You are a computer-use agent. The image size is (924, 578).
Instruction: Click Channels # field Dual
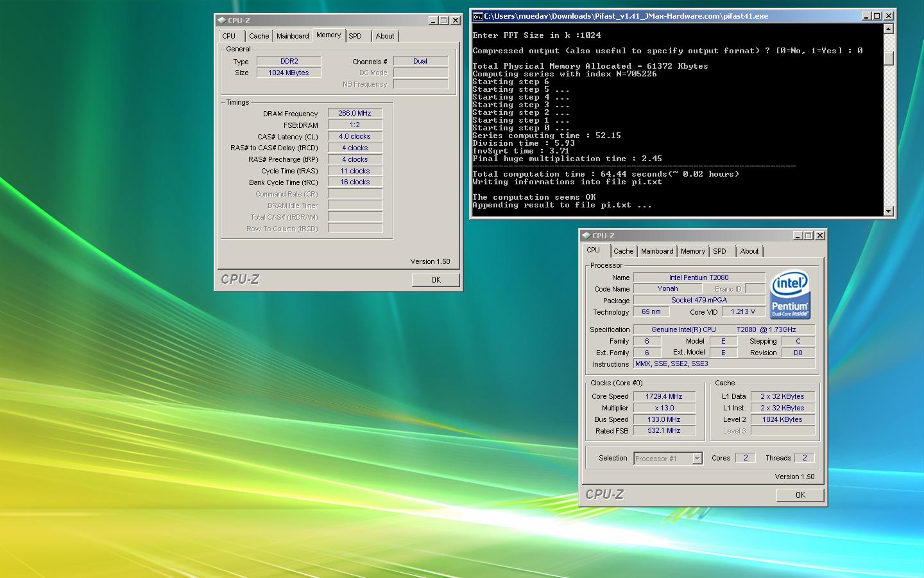click(420, 61)
